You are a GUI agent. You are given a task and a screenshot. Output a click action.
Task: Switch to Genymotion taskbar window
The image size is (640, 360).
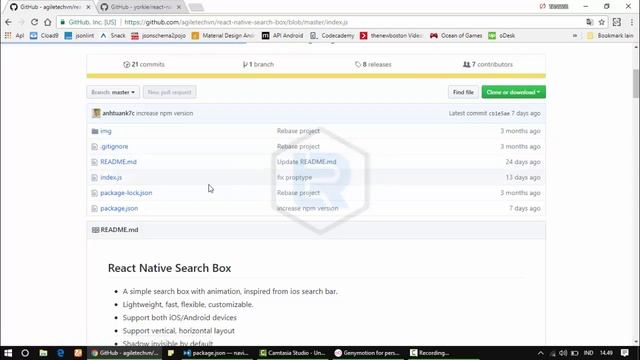tap(367, 353)
